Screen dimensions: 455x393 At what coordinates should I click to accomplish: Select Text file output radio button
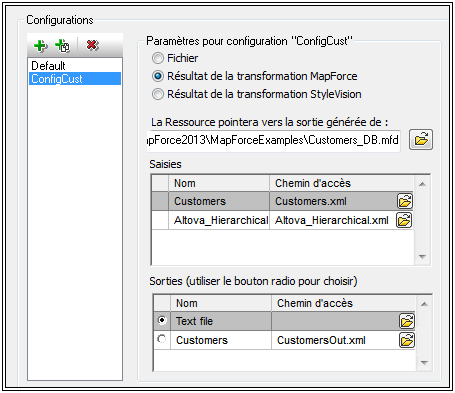coord(162,320)
